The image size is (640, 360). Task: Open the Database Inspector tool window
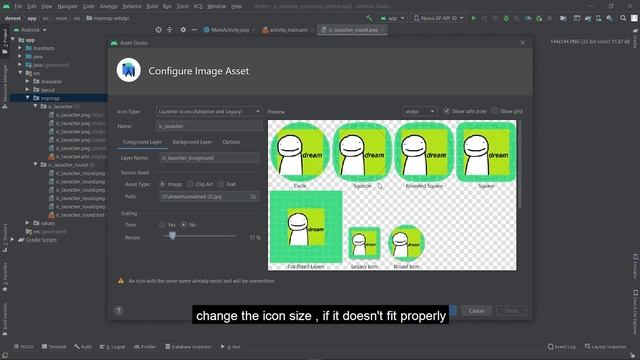188,347
